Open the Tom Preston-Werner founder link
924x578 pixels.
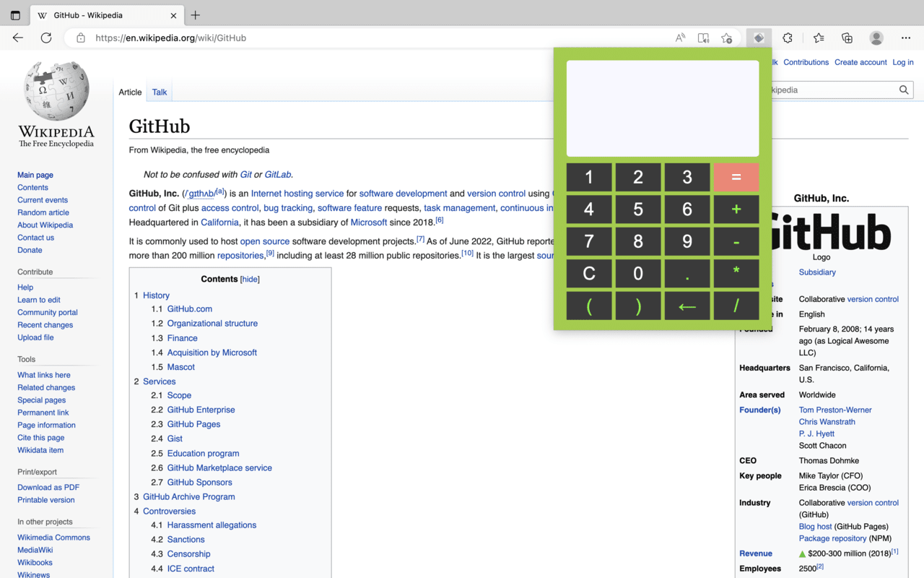coord(835,410)
